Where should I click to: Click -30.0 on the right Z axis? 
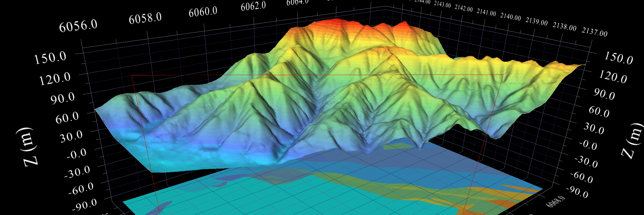point(586,162)
